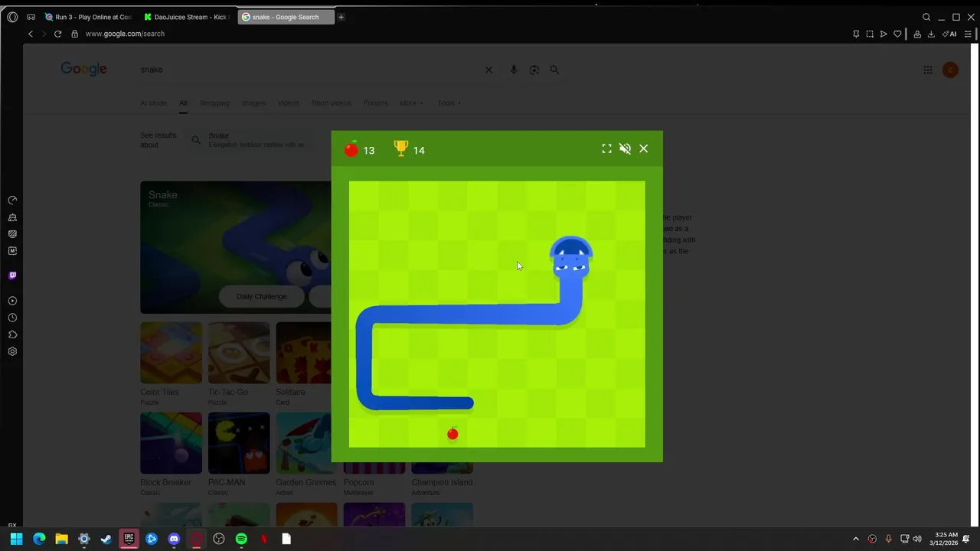
Task: Show hidden system tray icons
Action: point(856,539)
